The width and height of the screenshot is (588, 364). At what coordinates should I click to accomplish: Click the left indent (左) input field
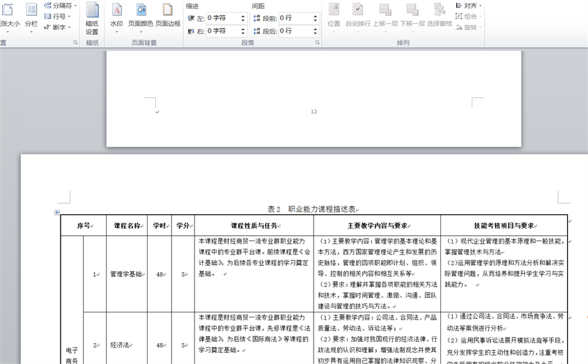point(222,18)
